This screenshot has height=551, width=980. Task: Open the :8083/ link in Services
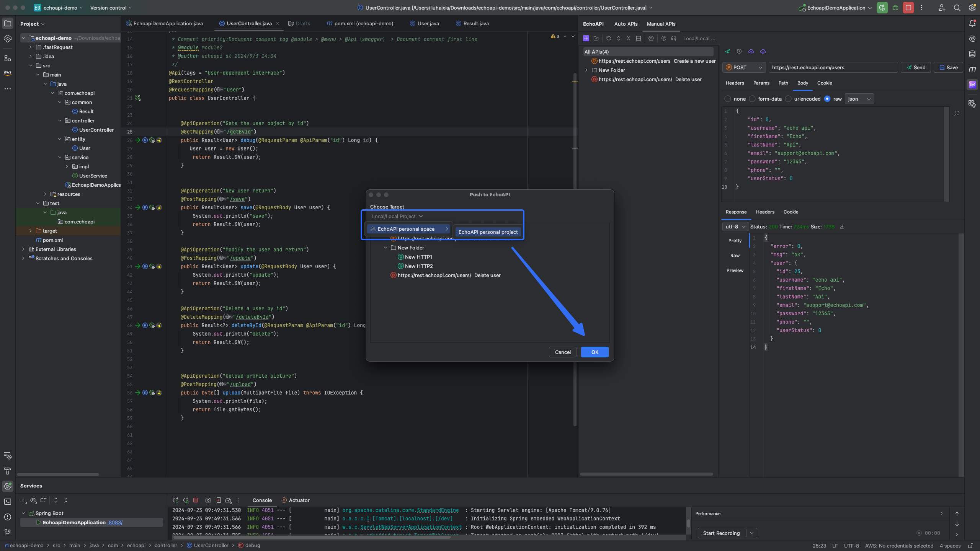tap(114, 522)
